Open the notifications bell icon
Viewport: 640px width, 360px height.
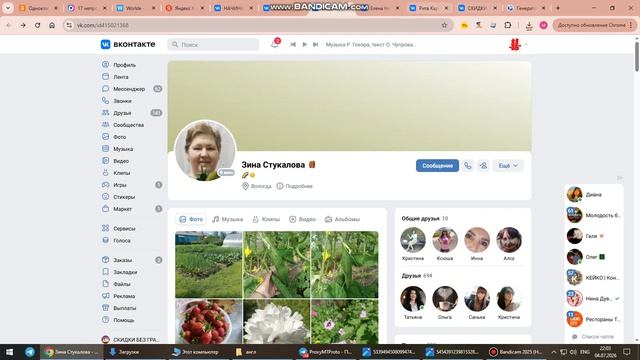point(275,44)
